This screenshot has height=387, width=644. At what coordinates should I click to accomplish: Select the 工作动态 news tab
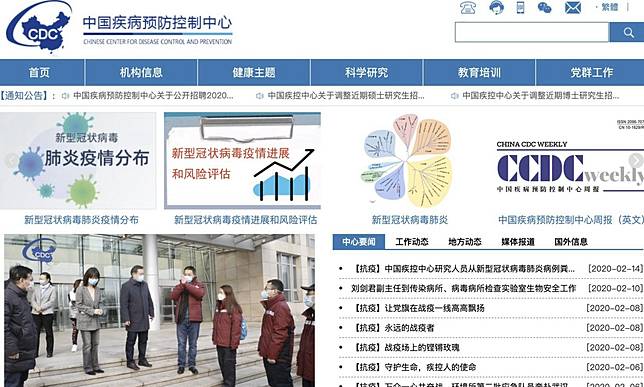pos(412,242)
